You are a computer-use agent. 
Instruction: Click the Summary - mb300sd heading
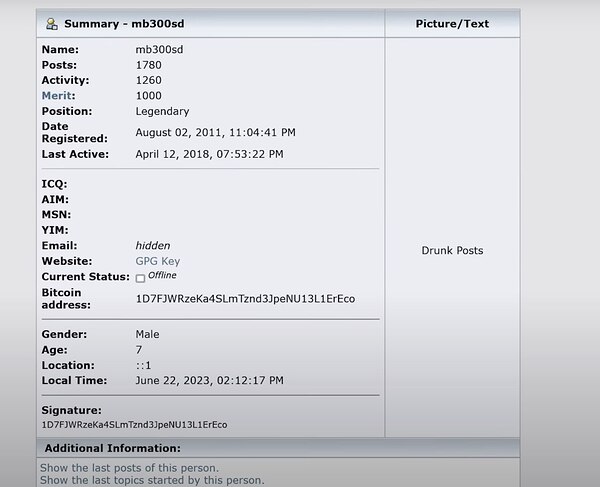[x=124, y=24]
